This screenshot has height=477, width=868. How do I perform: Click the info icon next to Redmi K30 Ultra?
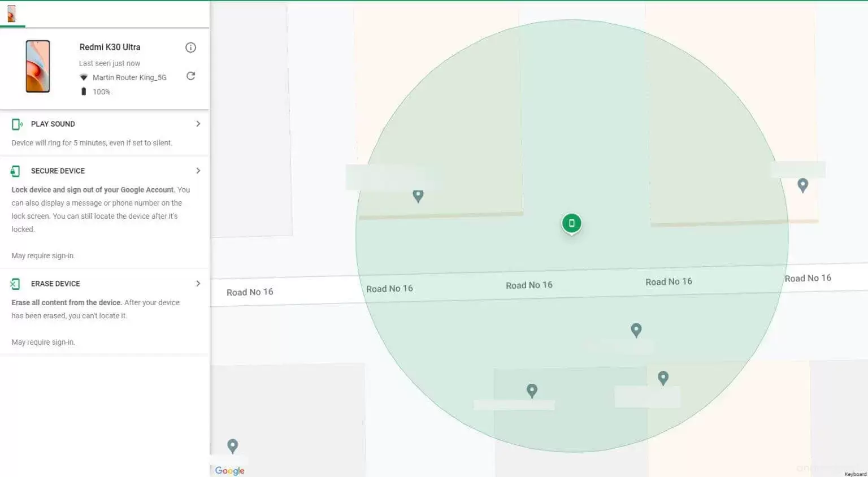(x=190, y=47)
